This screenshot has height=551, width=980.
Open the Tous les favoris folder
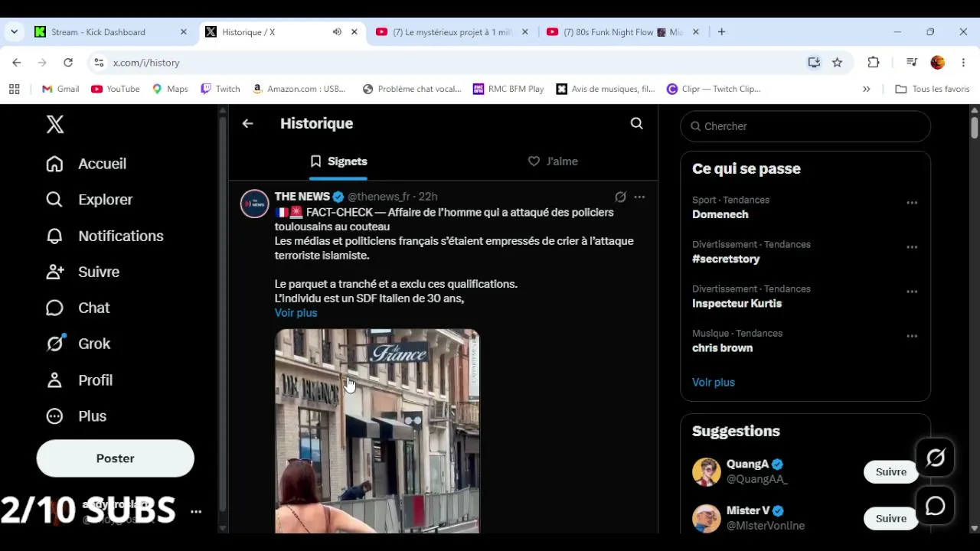[x=933, y=89]
